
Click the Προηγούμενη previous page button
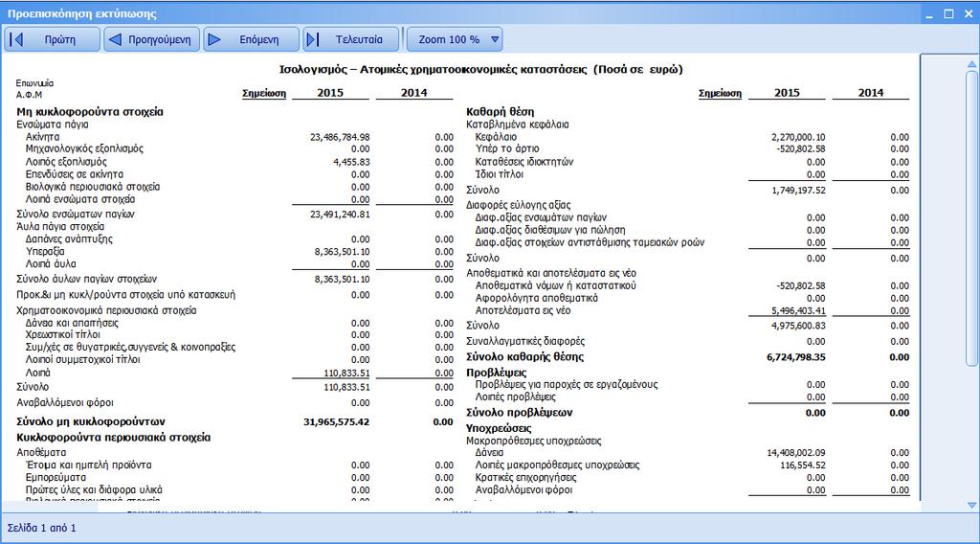[151, 39]
